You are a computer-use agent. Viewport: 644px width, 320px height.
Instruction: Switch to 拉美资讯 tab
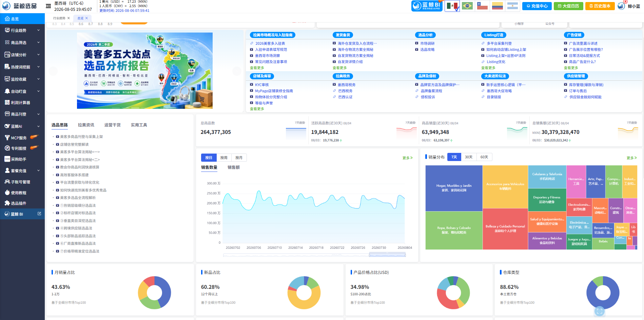click(x=86, y=125)
